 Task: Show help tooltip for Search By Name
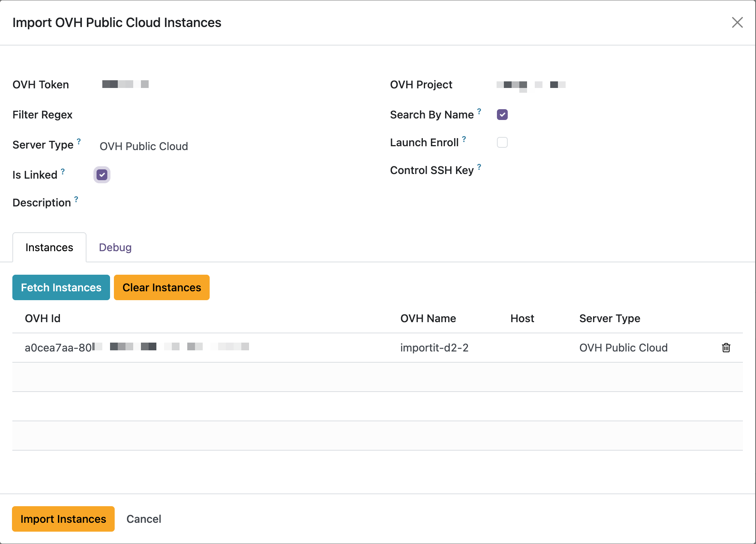coord(479,111)
